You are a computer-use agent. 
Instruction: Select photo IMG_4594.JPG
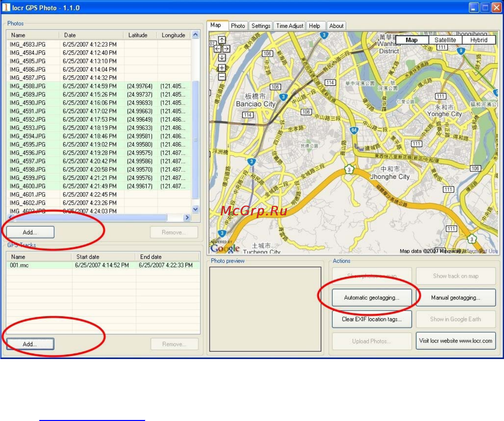click(x=99, y=136)
